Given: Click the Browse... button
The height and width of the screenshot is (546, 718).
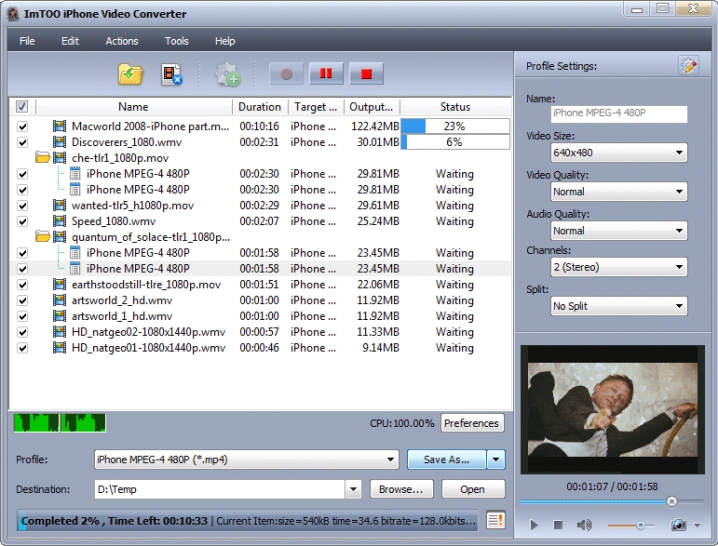Looking at the screenshot, I should click(402, 489).
